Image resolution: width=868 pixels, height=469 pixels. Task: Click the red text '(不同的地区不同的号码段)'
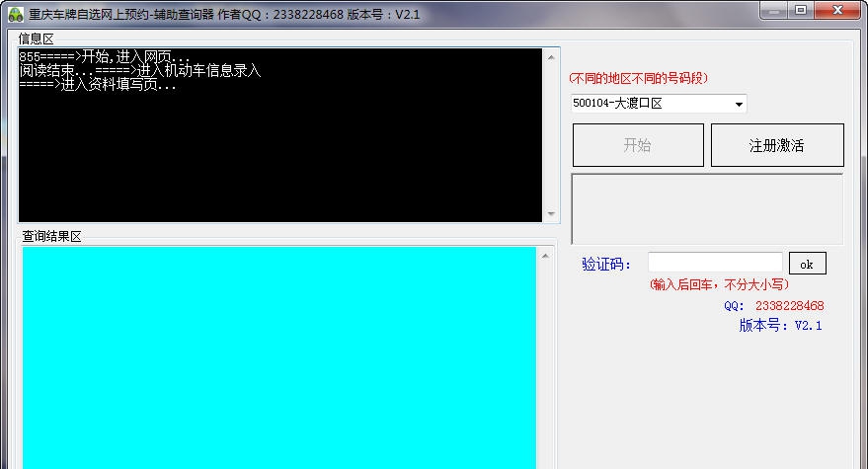pyautogui.click(x=639, y=78)
